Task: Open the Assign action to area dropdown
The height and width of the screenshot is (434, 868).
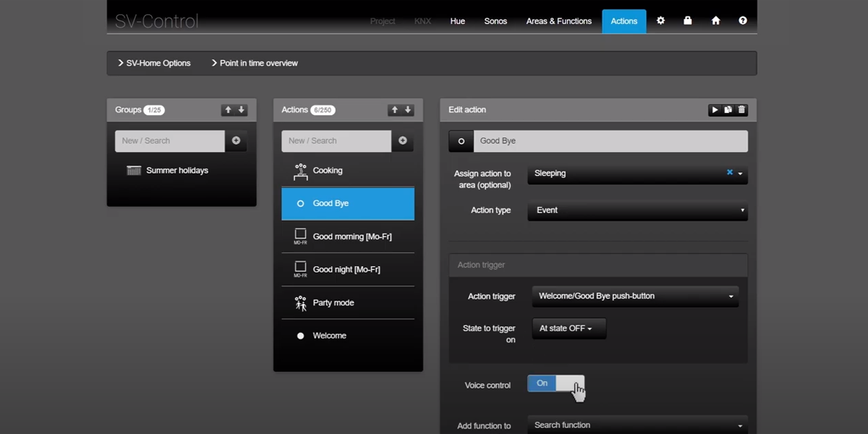Action: pos(637,174)
